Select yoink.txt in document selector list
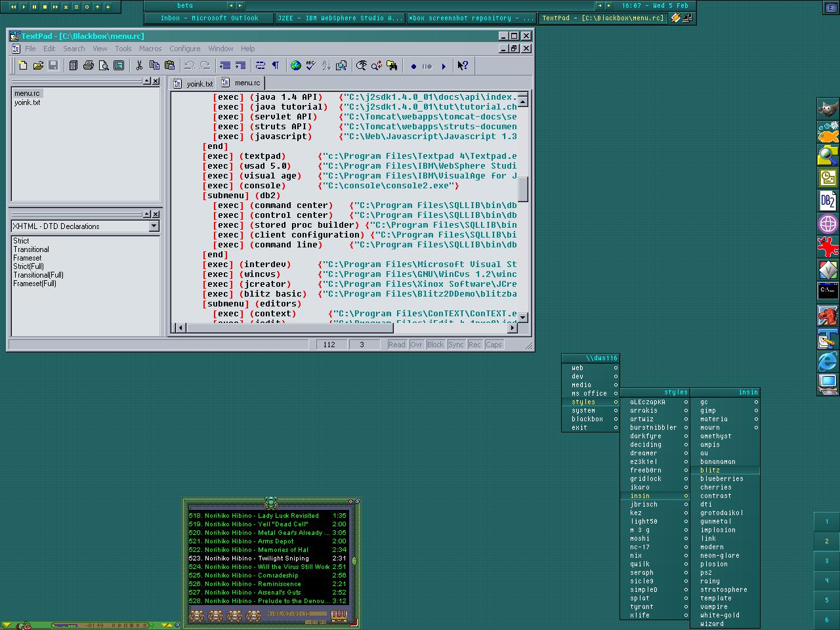The height and width of the screenshot is (630, 840). pos(28,102)
